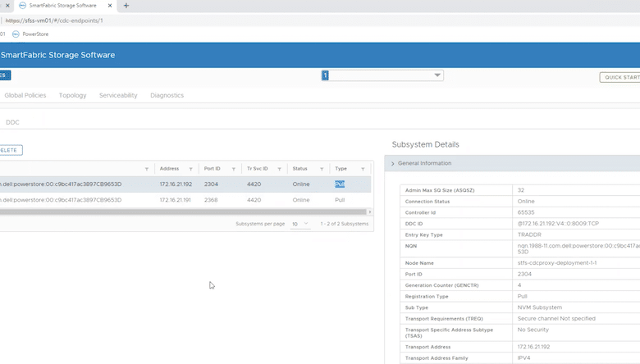
Task: Switch to Diagnostics tab
Action: pos(167,95)
